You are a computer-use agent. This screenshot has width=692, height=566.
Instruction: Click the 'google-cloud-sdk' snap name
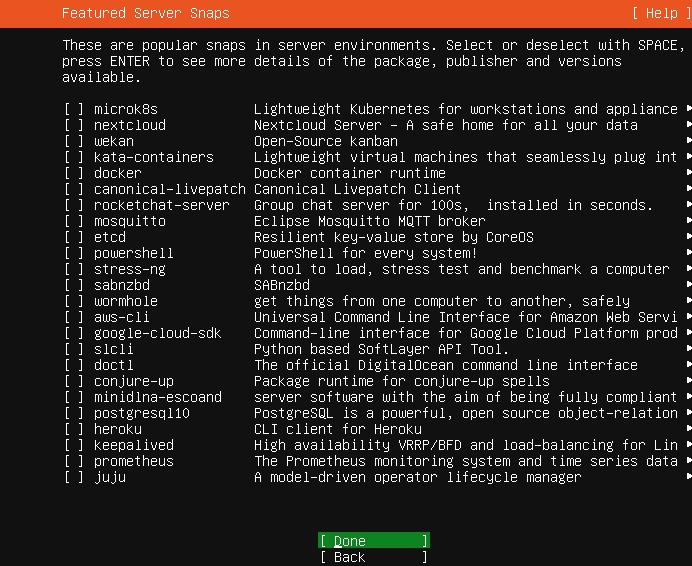158,333
